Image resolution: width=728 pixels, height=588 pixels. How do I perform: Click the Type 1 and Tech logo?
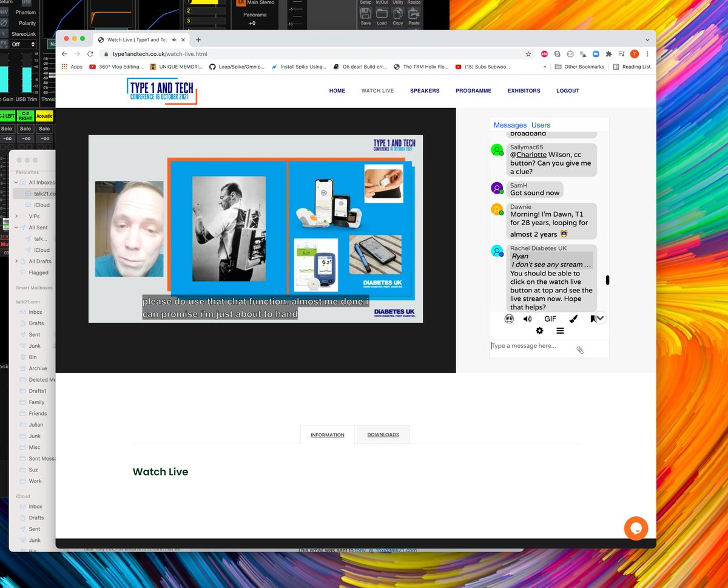point(162,91)
